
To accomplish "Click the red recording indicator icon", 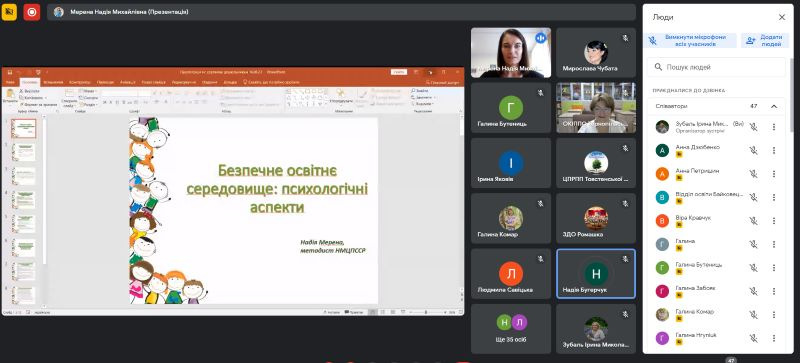I will (32, 12).
